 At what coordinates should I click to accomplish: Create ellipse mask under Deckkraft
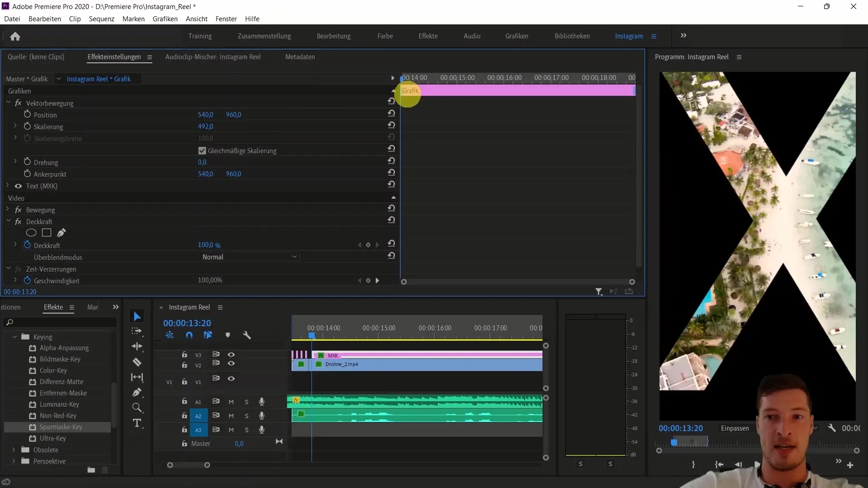[x=31, y=233]
